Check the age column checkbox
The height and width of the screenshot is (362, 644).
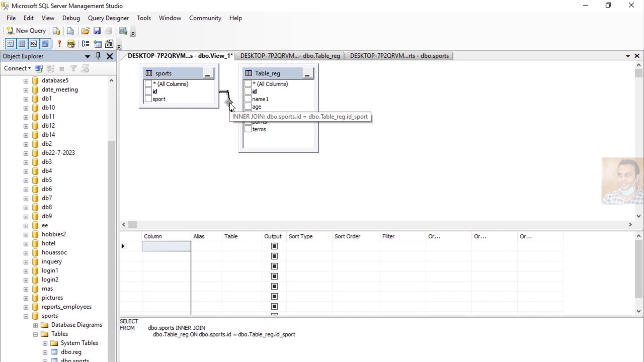coord(248,107)
